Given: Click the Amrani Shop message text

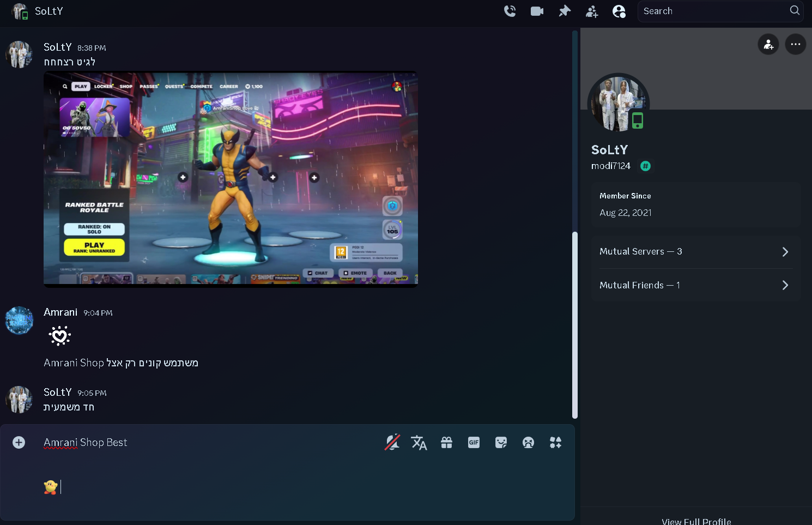Looking at the screenshot, I should tap(121, 363).
